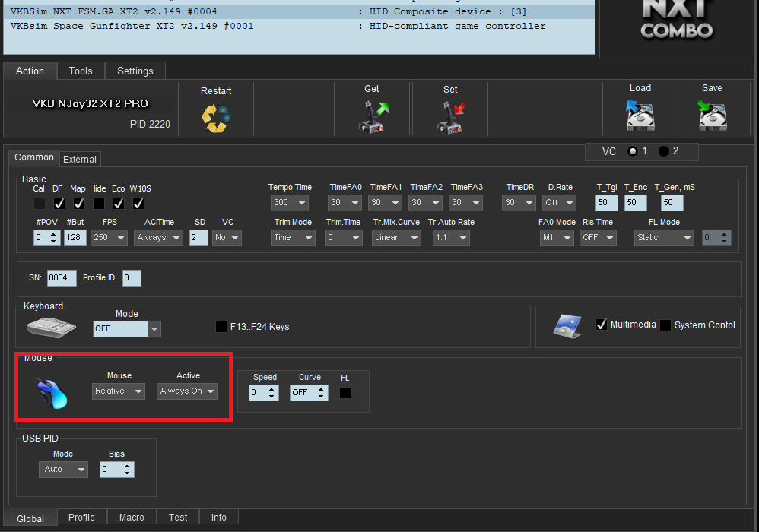Image resolution: width=759 pixels, height=532 pixels.
Task: Open the Active Always On dropdown
Action: click(x=187, y=391)
